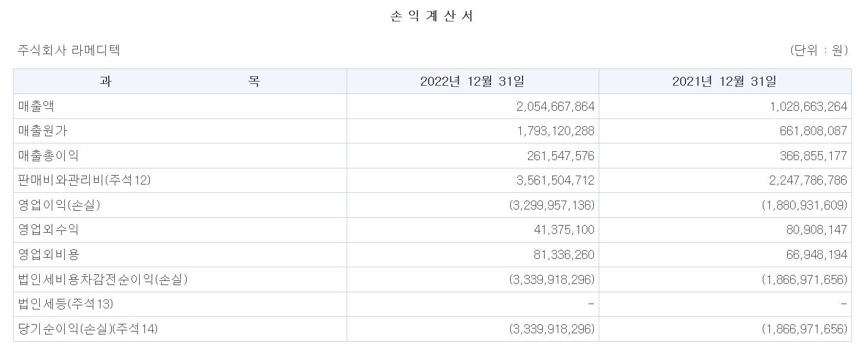Image resolution: width=868 pixels, height=347 pixels.
Task: Click the 과 목 column header
Action: point(180,81)
